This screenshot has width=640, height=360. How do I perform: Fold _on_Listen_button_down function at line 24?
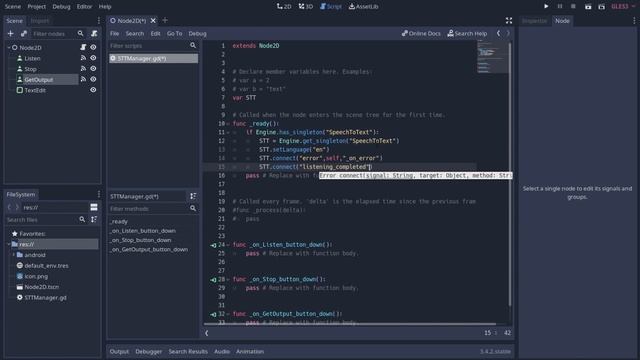228,245
